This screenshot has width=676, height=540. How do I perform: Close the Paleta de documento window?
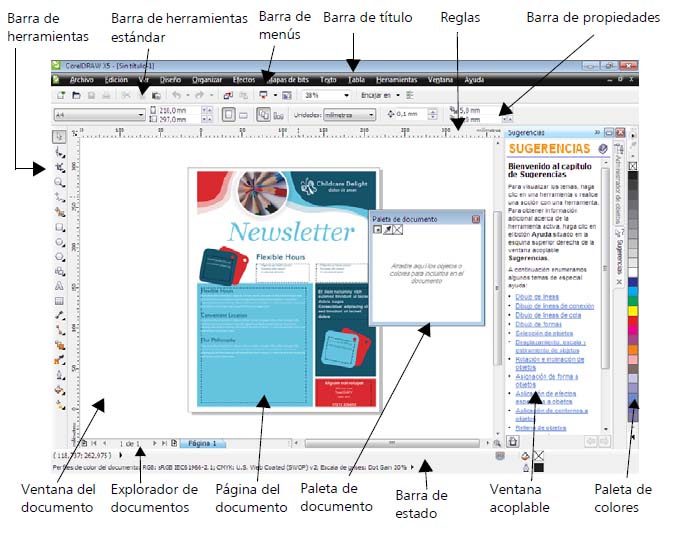[x=476, y=219]
